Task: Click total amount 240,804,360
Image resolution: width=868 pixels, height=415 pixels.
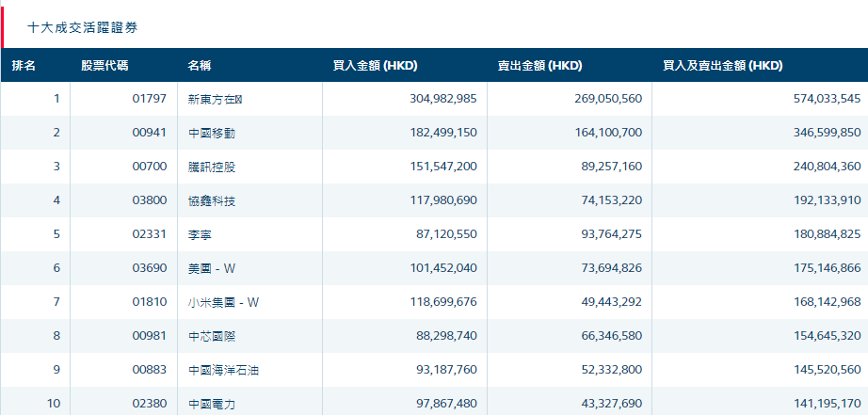Action: click(827, 167)
